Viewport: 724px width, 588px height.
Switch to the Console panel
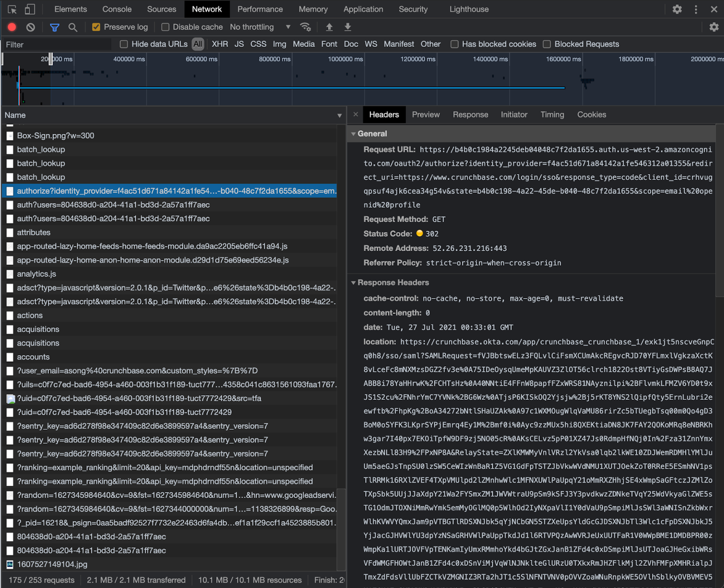(117, 9)
